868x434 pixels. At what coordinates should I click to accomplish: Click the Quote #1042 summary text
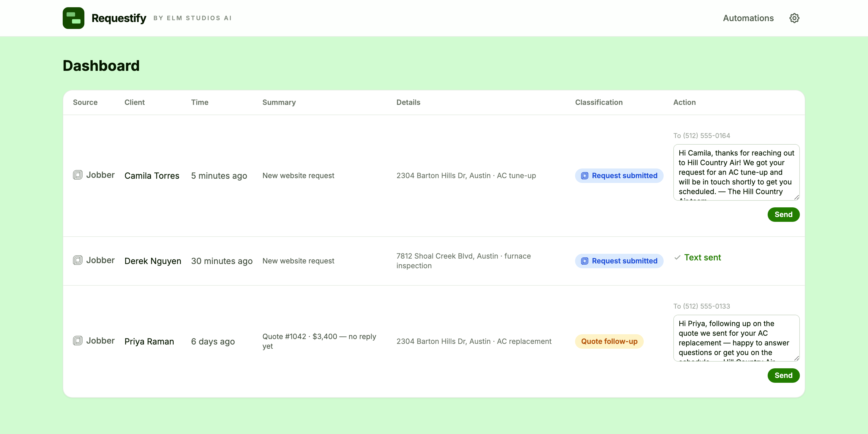pyautogui.click(x=319, y=341)
